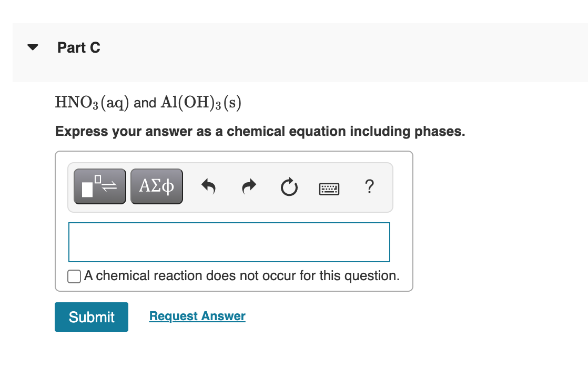
Task: Click the gray header bar right of Part C
Action: (x=342, y=52)
